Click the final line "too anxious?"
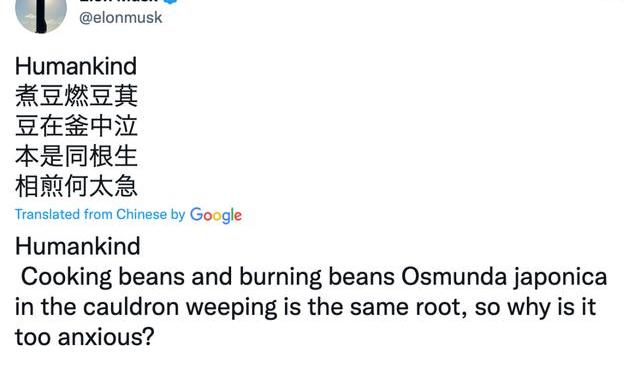640x369 pixels. (x=85, y=337)
